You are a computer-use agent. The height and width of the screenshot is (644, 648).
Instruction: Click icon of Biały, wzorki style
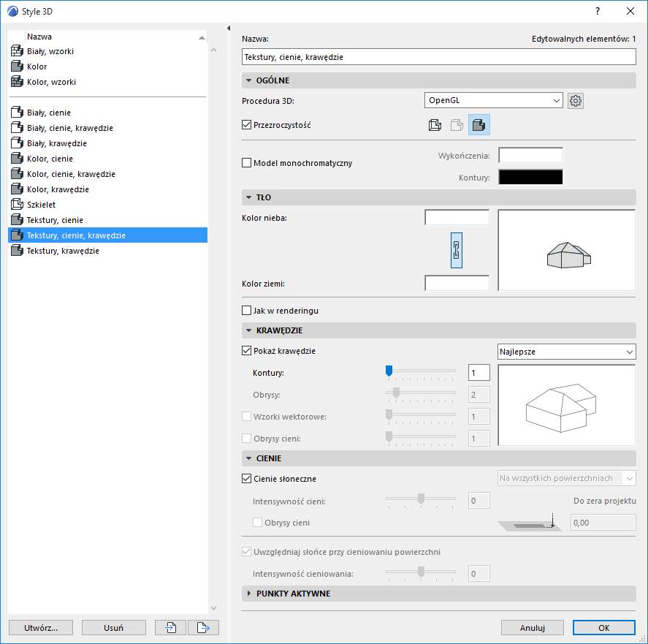[17, 51]
